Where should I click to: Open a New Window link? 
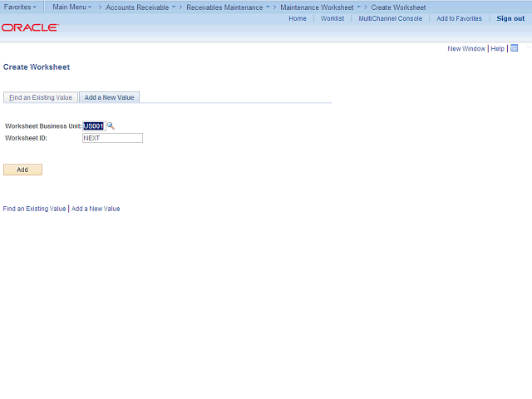[466, 48]
